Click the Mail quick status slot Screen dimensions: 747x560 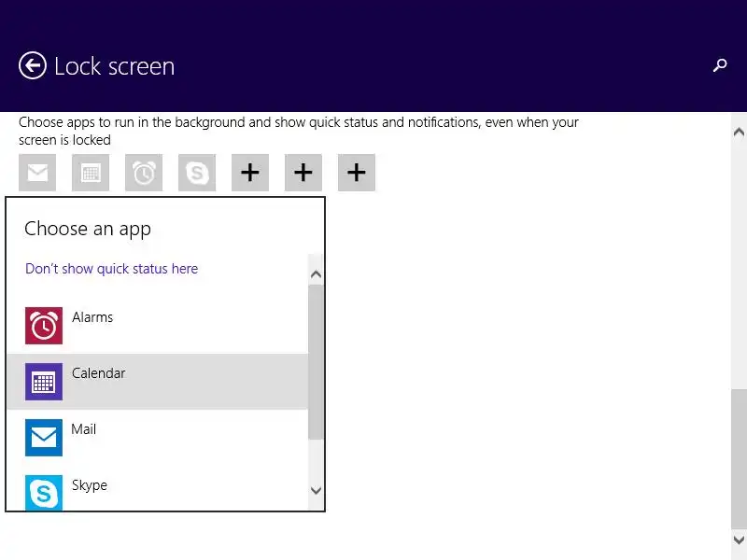click(x=37, y=173)
